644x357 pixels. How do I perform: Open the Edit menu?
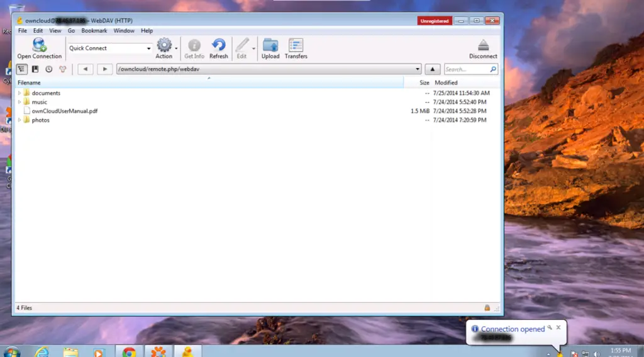[x=38, y=30]
